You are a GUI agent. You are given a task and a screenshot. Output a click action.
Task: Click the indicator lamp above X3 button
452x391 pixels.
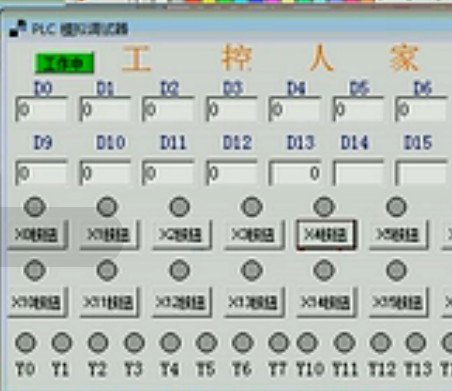(x=251, y=207)
